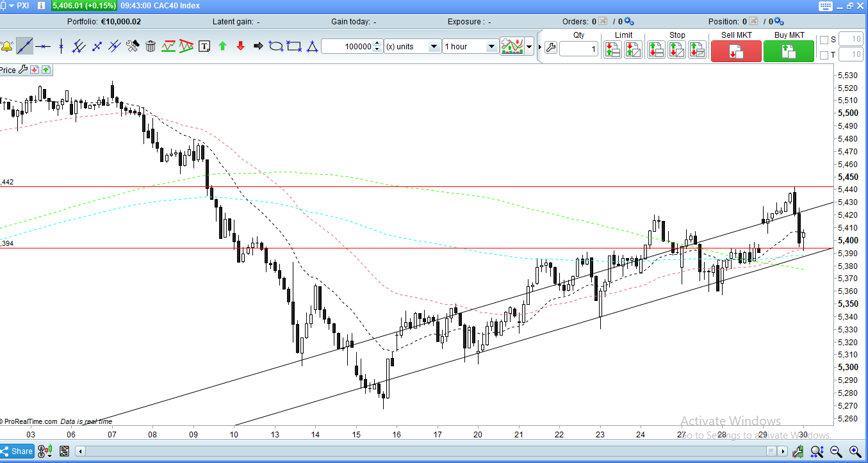Expand the indicators dropdown arrow
Screen dimensions: 868x463
(529, 47)
